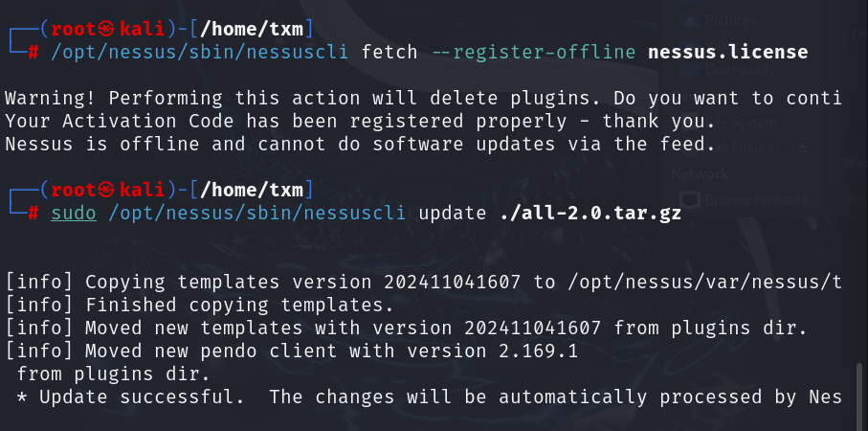The image size is (868, 431).
Task: Click the Network section heading
Action: tap(700, 174)
